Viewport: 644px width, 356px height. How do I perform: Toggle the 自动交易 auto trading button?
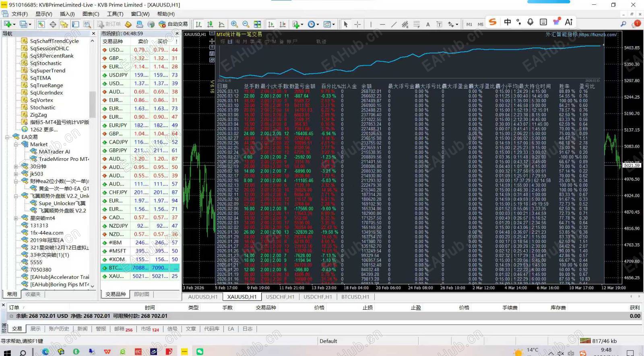pyautogui.click(x=173, y=24)
